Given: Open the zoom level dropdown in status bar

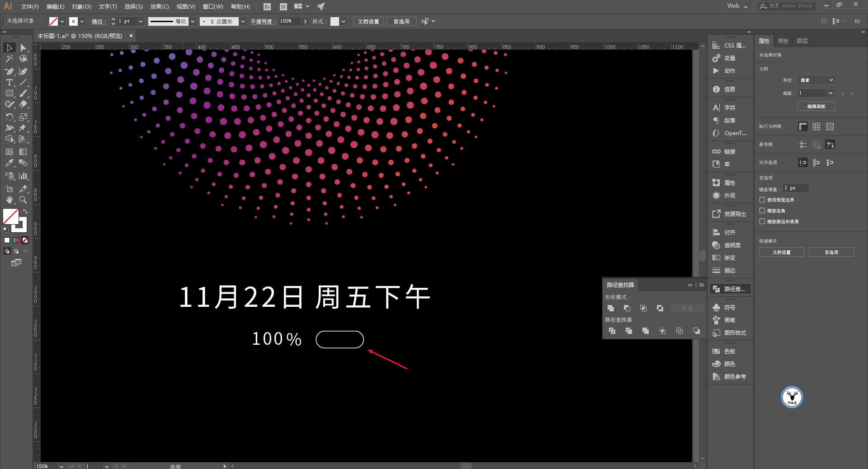Looking at the screenshot, I should coord(61,466).
